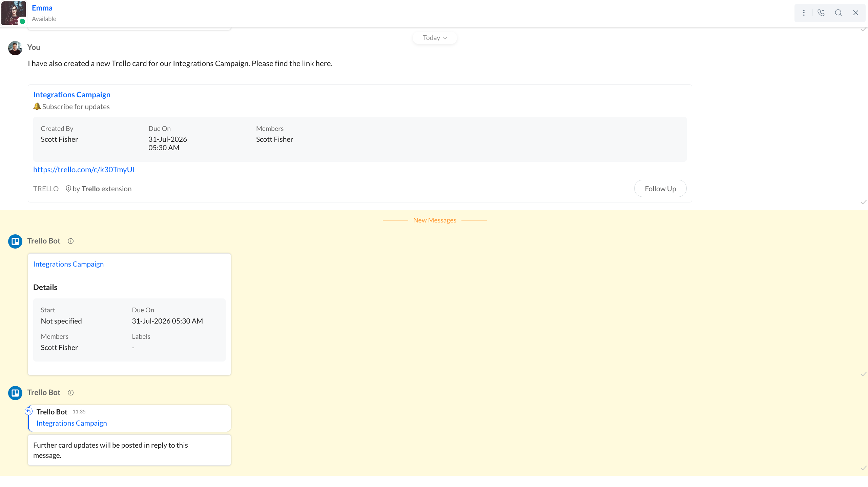Click 'Not specified' start value
This screenshot has width=868, height=487.
click(61, 321)
